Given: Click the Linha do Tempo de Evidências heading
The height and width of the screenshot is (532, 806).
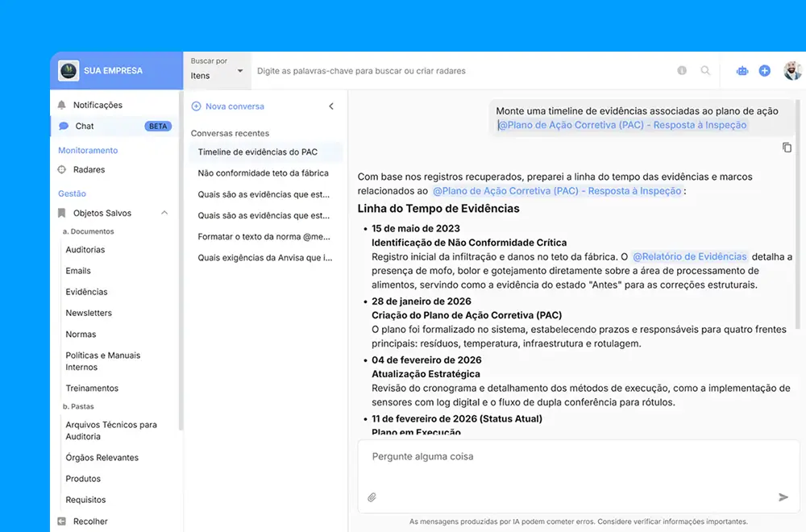Looking at the screenshot, I should coord(438,208).
